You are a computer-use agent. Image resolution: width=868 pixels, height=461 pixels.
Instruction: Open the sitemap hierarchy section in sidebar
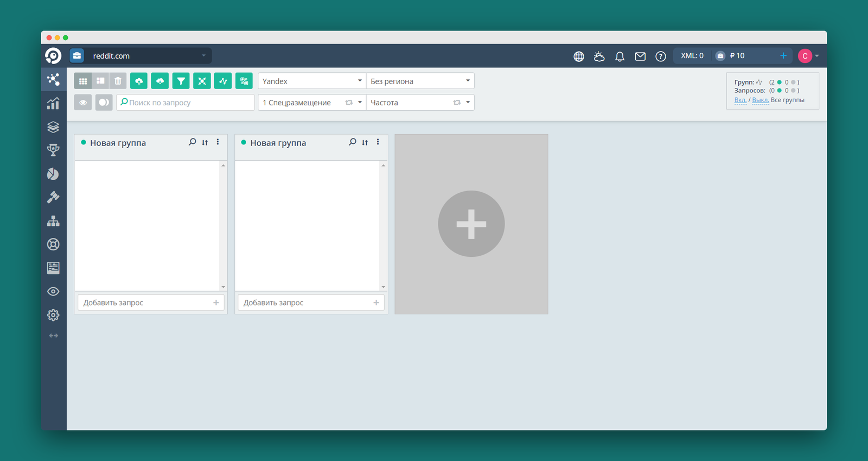[x=53, y=221]
